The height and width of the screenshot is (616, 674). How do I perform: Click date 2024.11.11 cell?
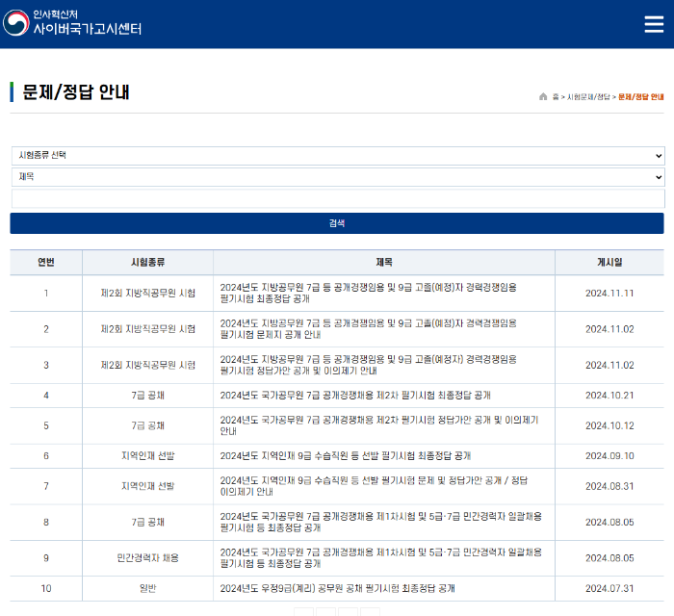pyautogui.click(x=609, y=293)
